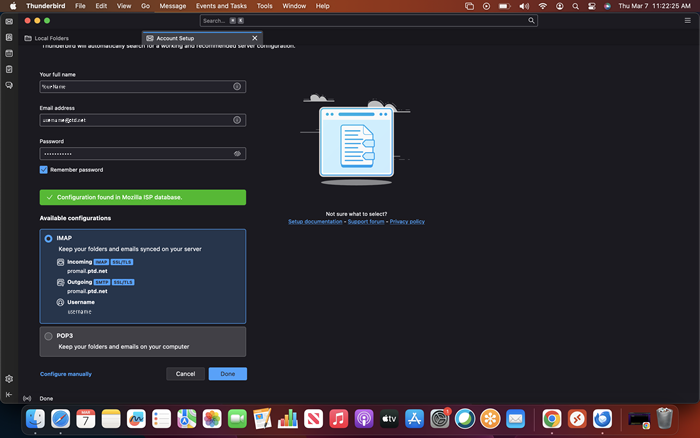Screen dimensions: 700x438
Task: Focus the global Search box
Action: (369, 21)
